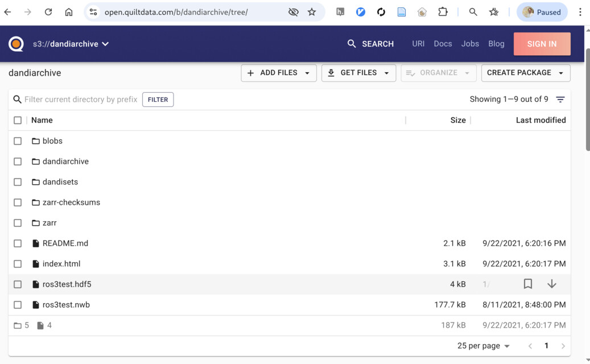The height and width of the screenshot is (364, 590).
Task: Click the Quilt logo icon
Action: click(x=16, y=44)
